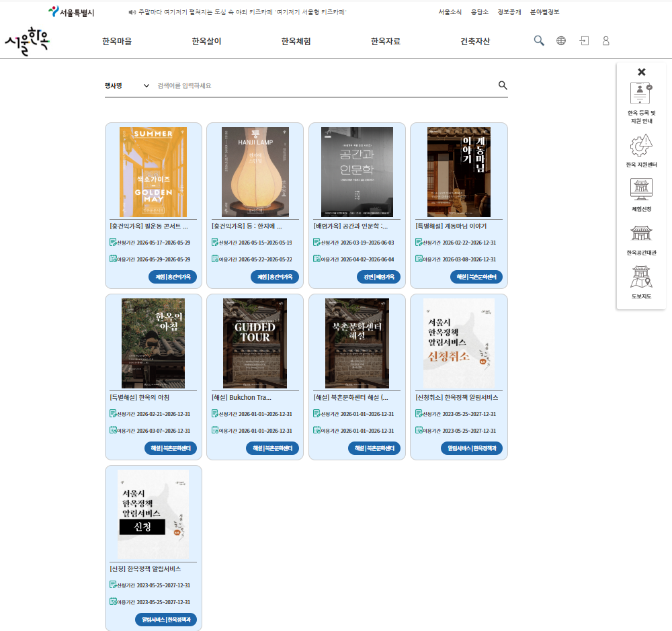
Task: Expand the 행사명 search type dropdown
Action: [127, 86]
